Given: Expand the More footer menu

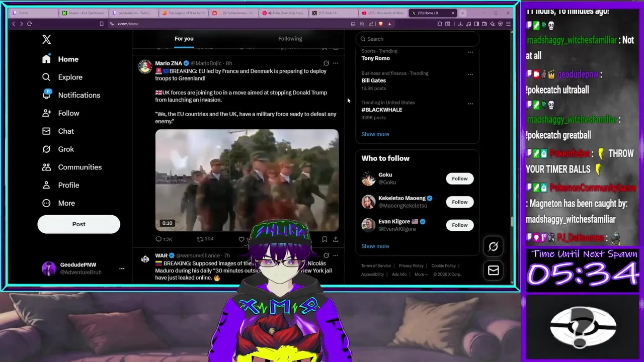Looking at the screenshot, I should (x=421, y=275).
